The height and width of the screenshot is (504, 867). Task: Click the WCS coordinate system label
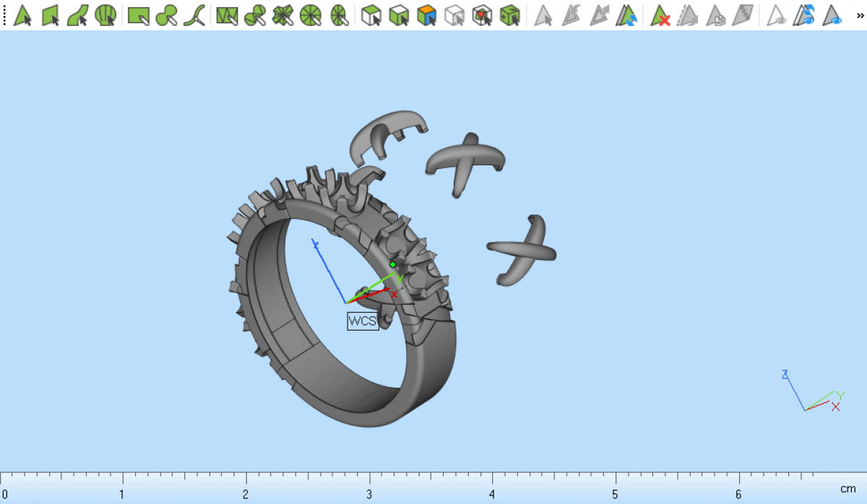(x=363, y=321)
